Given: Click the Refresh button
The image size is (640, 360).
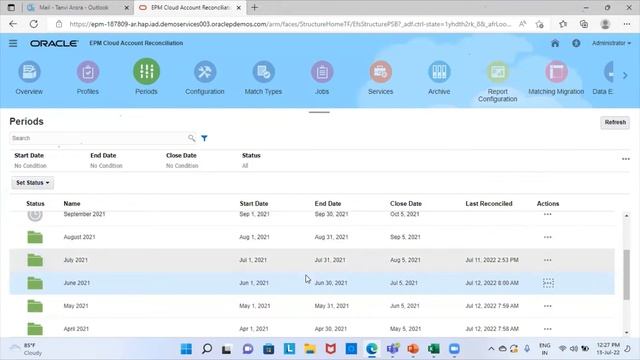Looking at the screenshot, I should [615, 122].
